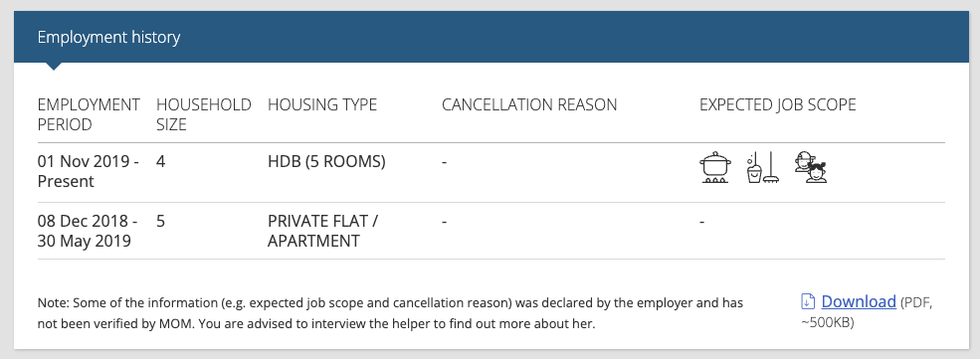Click the Expected Job Scope column header
This screenshot has height=359, width=980.
click(777, 104)
